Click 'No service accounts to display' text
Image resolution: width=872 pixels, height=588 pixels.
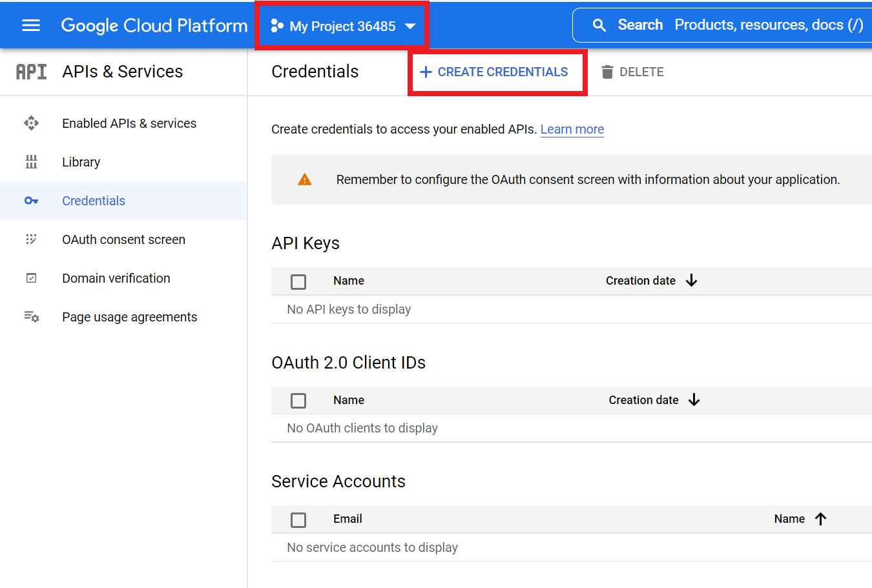[372, 547]
